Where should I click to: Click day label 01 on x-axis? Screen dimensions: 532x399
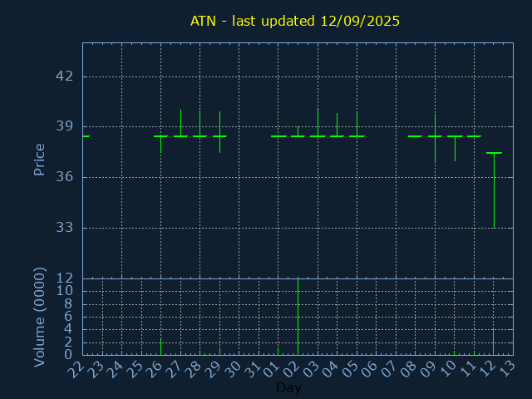tap(272, 369)
